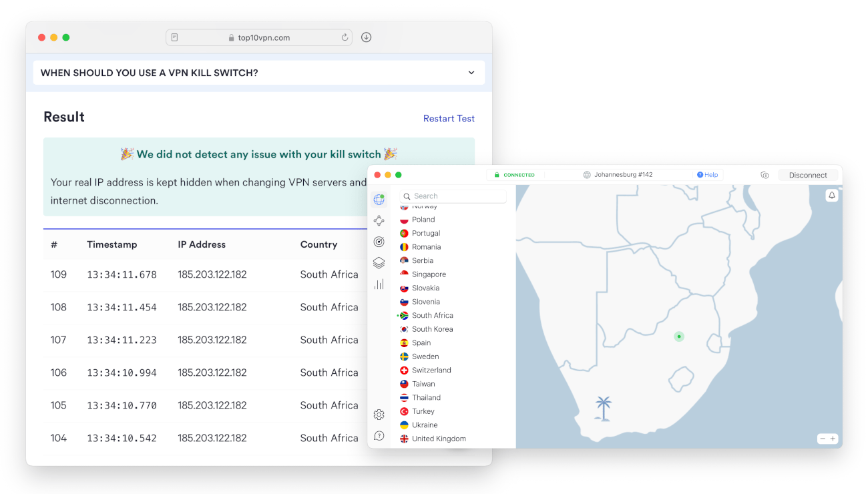Click the reload icon in the address bar

(x=345, y=37)
